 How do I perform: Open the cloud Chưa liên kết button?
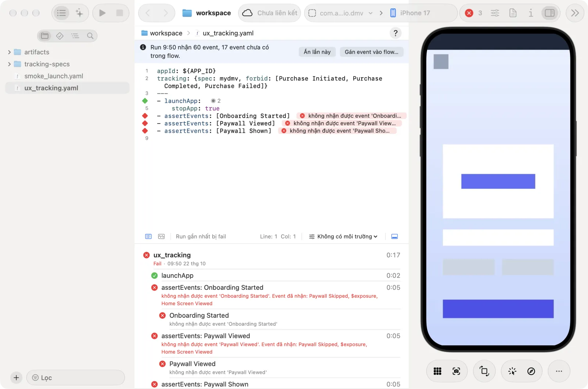(x=269, y=13)
